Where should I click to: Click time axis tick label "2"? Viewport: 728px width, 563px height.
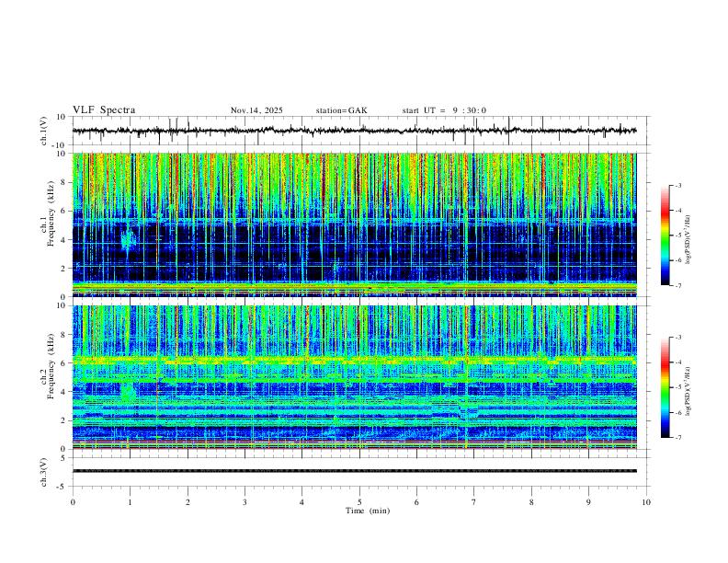click(x=188, y=502)
